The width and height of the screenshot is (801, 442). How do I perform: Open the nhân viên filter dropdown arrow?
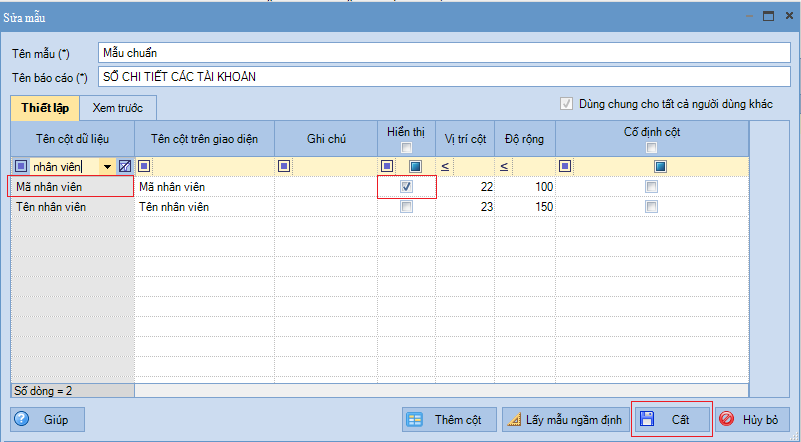[x=107, y=167]
